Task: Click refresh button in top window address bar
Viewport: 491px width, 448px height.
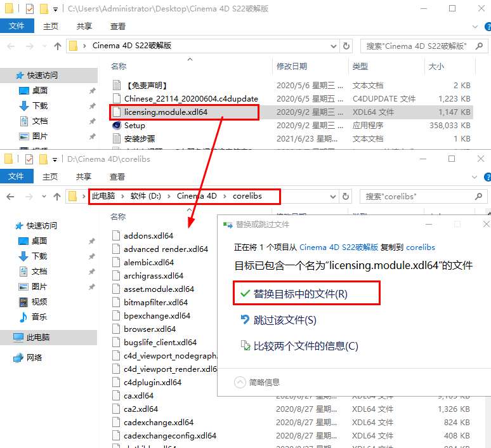Action: (x=346, y=46)
